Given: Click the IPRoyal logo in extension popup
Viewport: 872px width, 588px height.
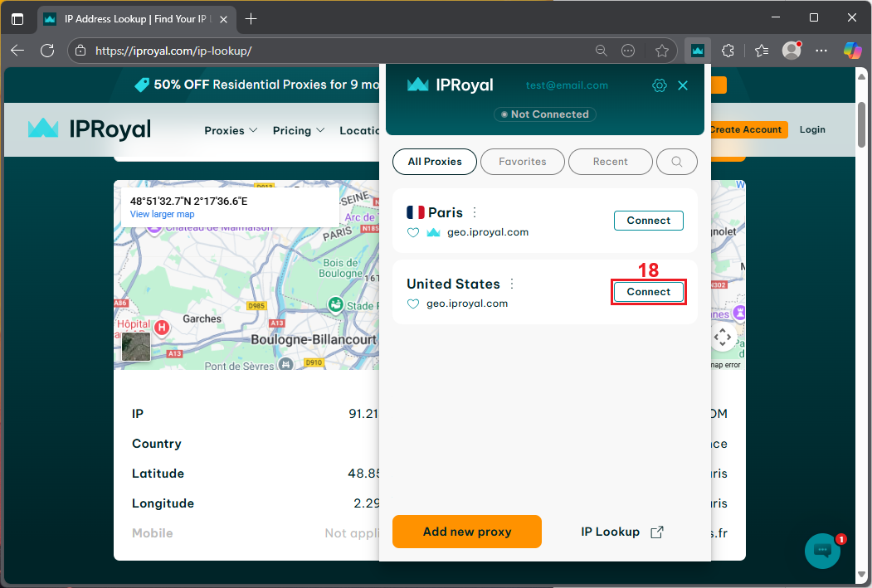Looking at the screenshot, I should [x=451, y=85].
